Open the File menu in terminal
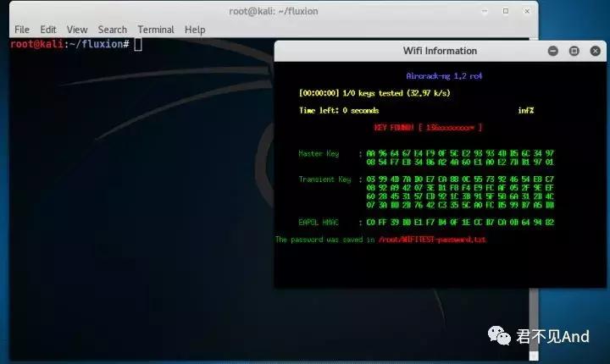The width and height of the screenshot is (610, 364). pos(22,30)
